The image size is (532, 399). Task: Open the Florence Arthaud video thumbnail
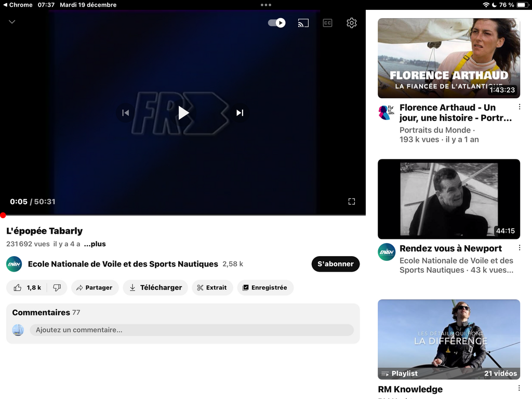[448, 58]
